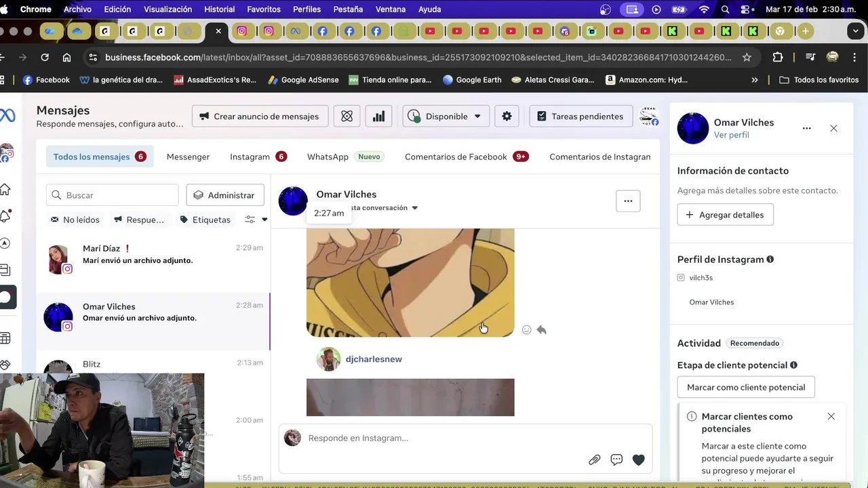Click the Buscar search field

click(x=113, y=195)
